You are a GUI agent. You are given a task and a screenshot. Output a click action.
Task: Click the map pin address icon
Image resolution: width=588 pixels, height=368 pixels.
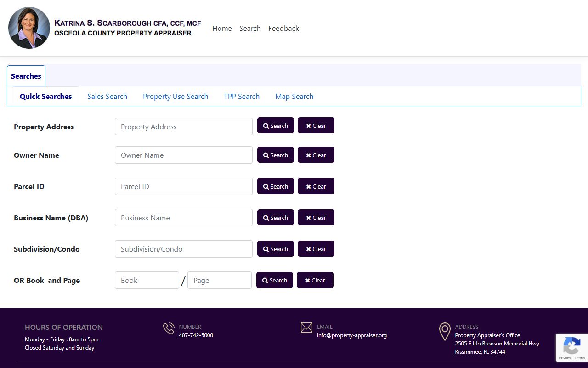click(x=445, y=332)
